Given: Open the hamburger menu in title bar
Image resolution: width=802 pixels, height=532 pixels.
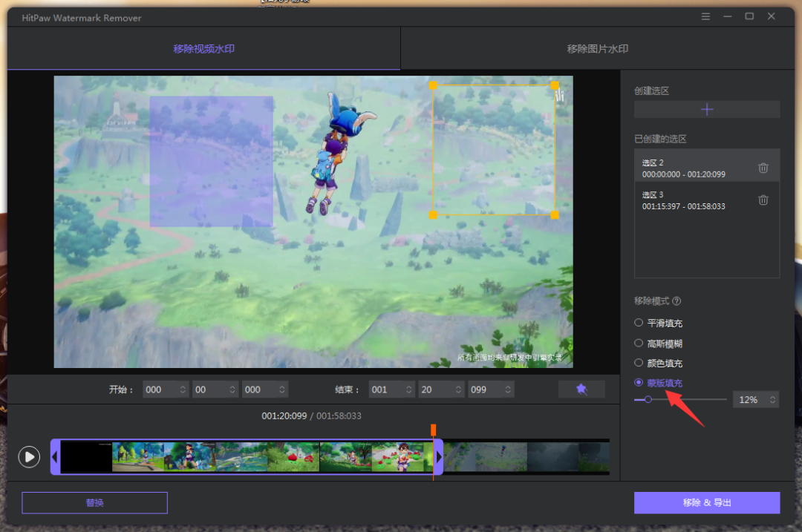Looking at the screenshot, I should (705, 16).
